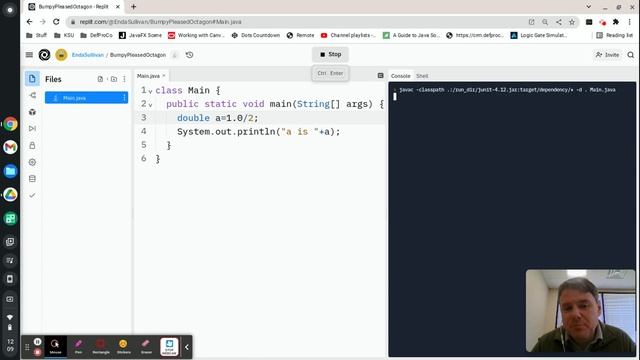Open a new browser tab

133,7
